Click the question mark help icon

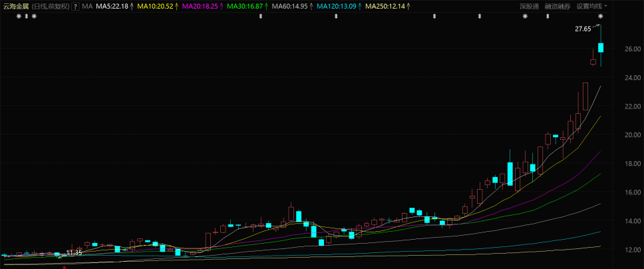pos(76,6)
